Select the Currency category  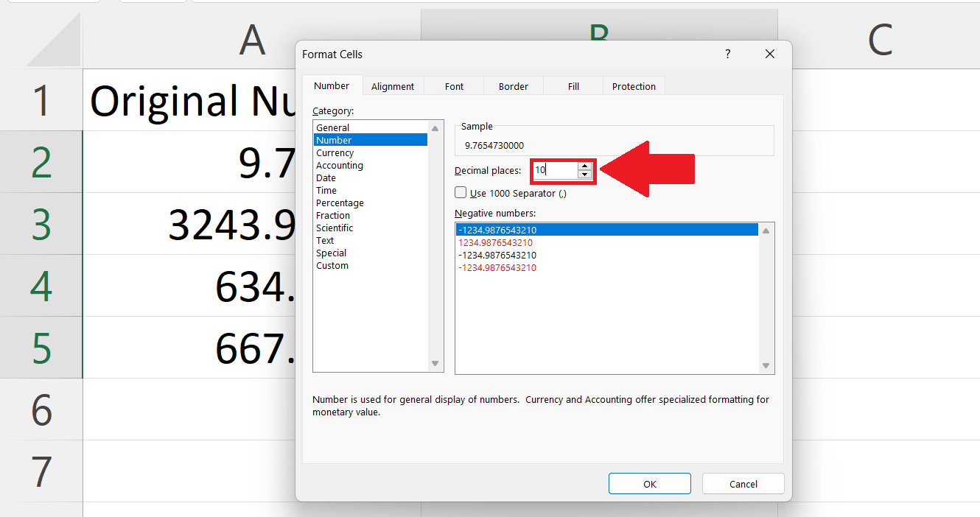(x=335, y=152)
